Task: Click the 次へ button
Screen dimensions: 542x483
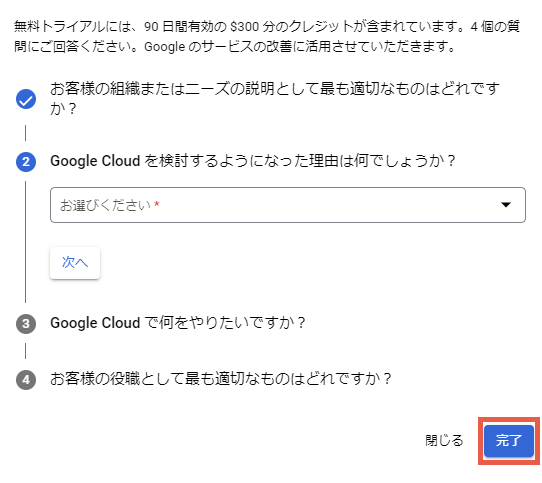Action: pos(75,262)
